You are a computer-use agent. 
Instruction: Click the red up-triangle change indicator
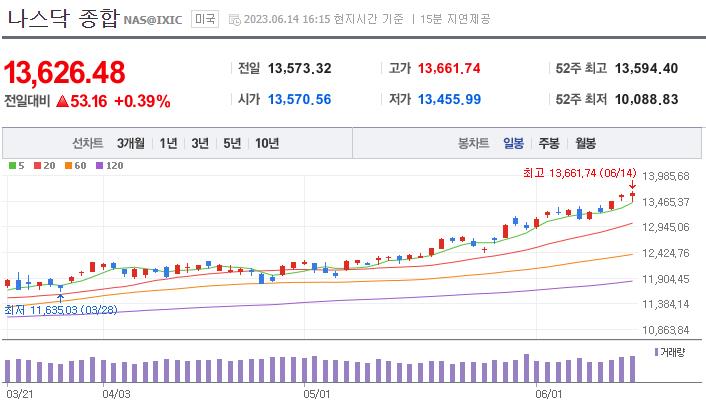point(62,101)
